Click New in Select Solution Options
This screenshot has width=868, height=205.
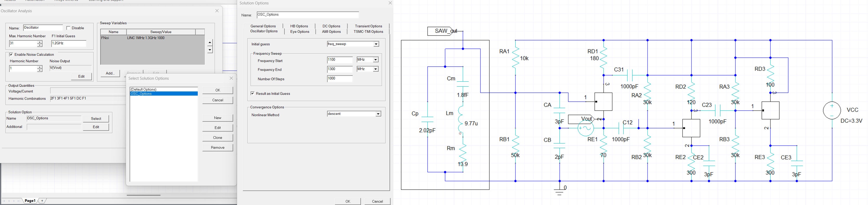click(218, 118)
